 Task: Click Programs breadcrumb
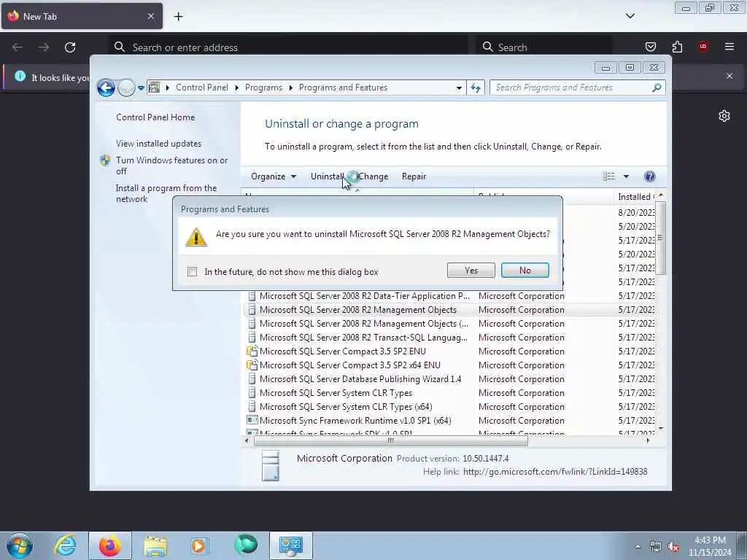[x=263, y=87]
